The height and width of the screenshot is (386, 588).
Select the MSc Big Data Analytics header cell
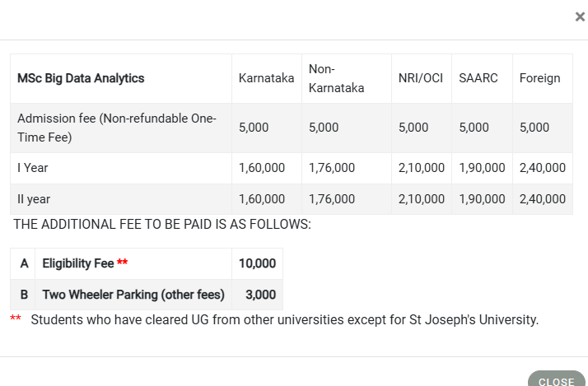click(81, 78)
